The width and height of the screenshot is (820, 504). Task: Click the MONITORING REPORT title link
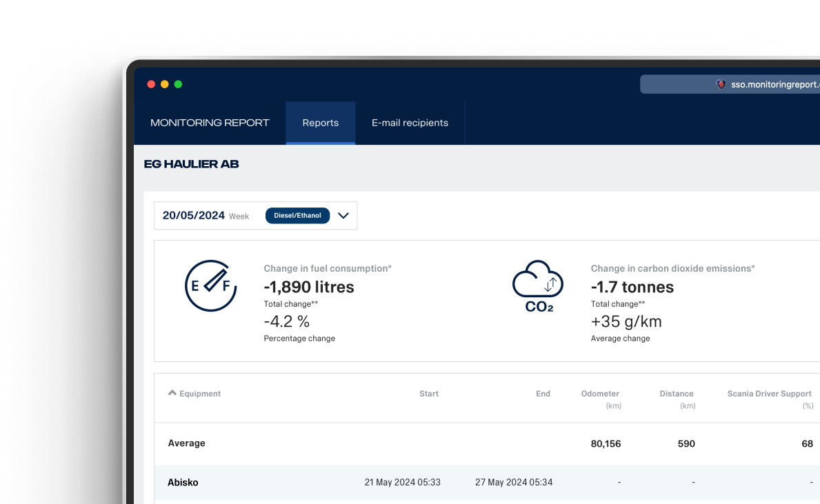pyautogui.click(x=210, y=123)
